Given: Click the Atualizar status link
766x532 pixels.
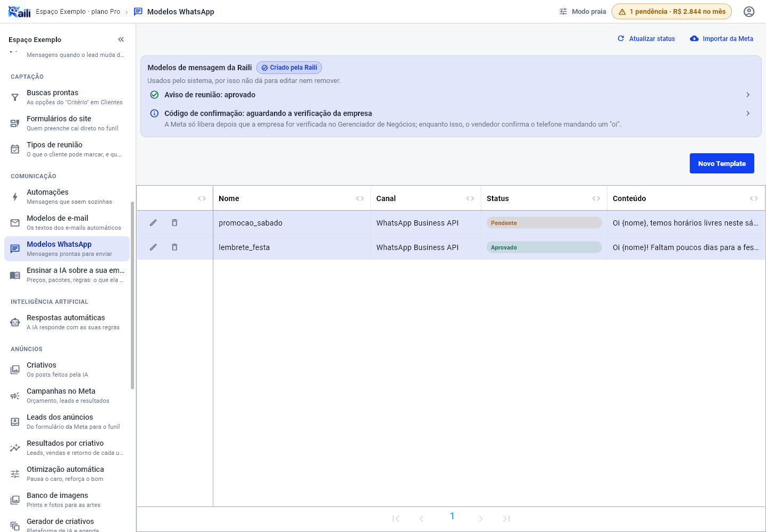Looking at the screenshot, I should click(x=646, y=38).
